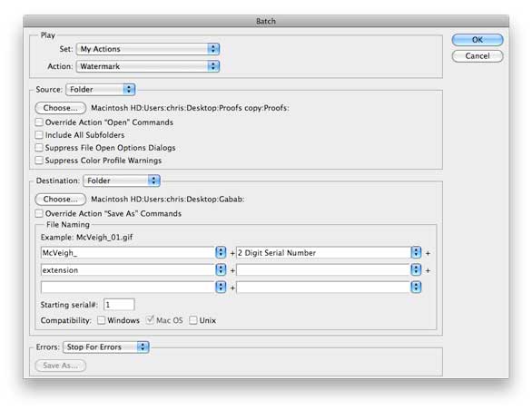Open the Set dropdown showing My Actions
The height and width of the screenshot is (410, 532).
coord(148,49)
